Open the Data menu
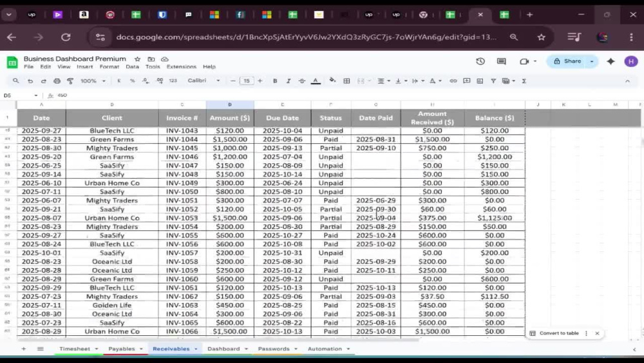644x363 pixels. [132, 66]
